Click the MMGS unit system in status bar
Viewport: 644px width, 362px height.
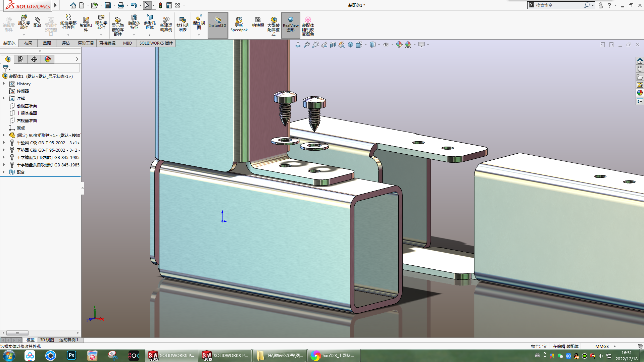point(602,346)
